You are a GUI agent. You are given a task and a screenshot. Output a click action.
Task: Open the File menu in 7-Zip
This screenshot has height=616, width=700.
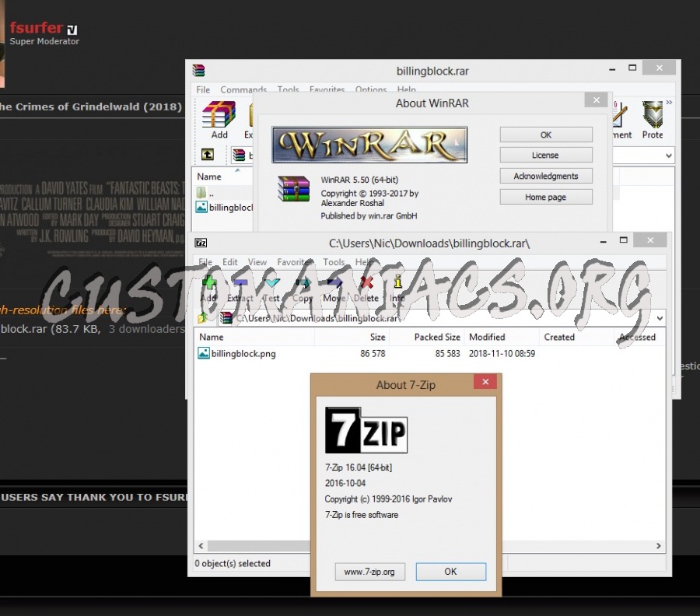pyautogui.click(x=205, y=262)
